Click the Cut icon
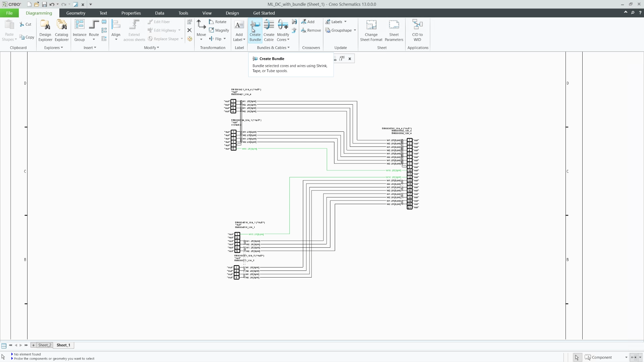The image size is (644, 362). click(x=25, y=24)
